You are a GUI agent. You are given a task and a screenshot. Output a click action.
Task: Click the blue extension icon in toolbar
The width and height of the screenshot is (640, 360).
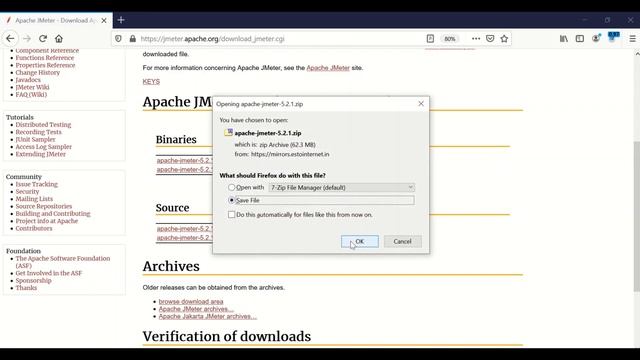point(613,37)
